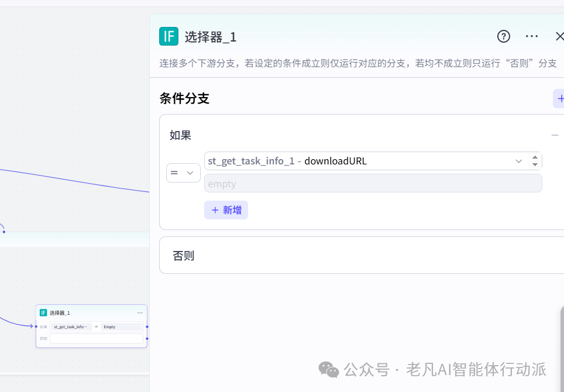Viewport: 564px width, 392px height.
Task: Click the 如果 label in condition card
Action: pyautogui.click(x=180, y=135)
